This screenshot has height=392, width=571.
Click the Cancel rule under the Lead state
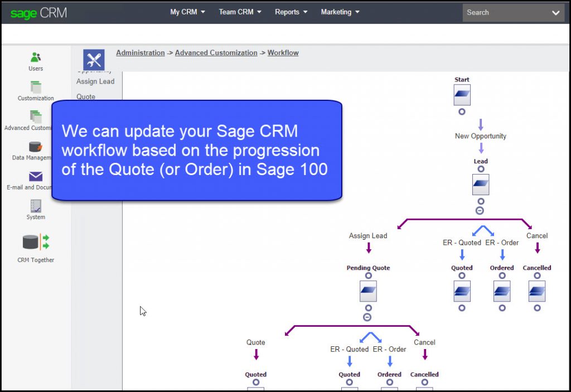coord(537,236)
